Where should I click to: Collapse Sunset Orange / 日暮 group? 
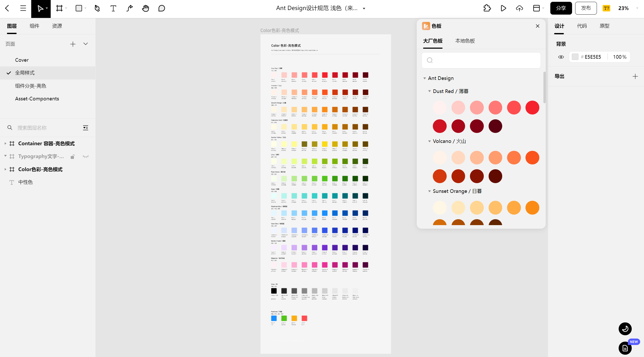click(430, 191)
